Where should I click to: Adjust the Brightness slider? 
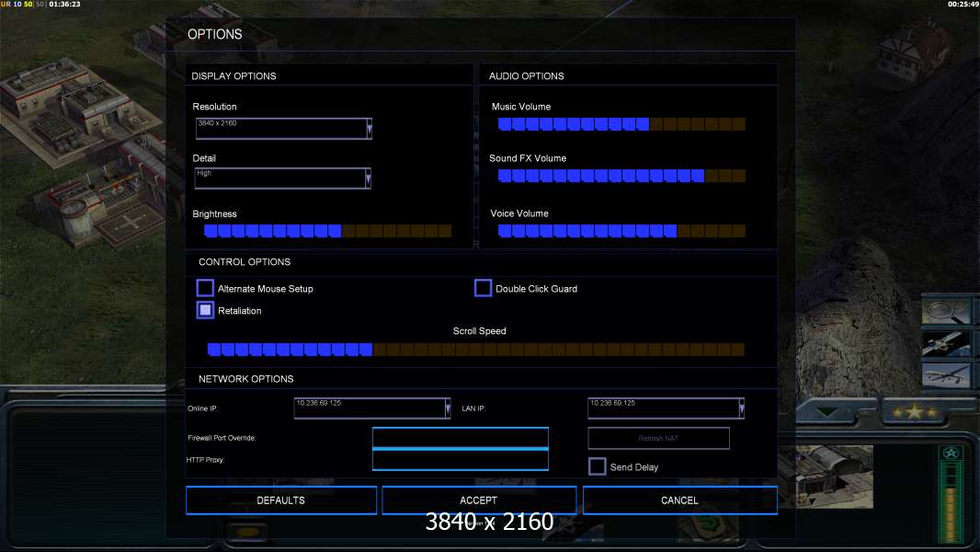click(327, 231)
